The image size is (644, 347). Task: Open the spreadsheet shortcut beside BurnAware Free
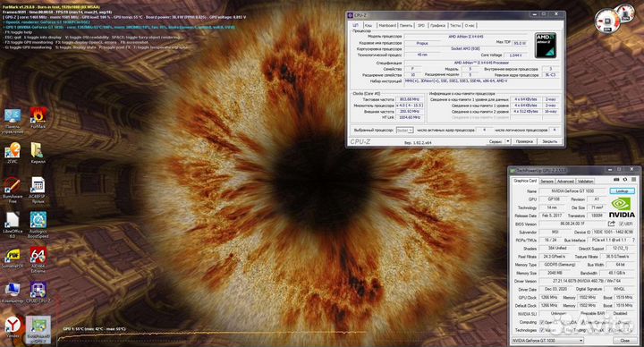(x=38, y=190)
